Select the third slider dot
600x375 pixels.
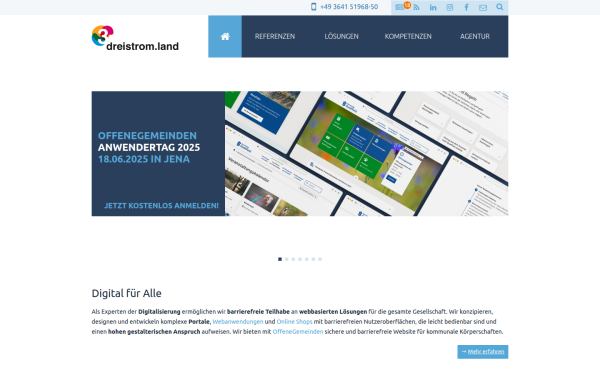[293, 259]
